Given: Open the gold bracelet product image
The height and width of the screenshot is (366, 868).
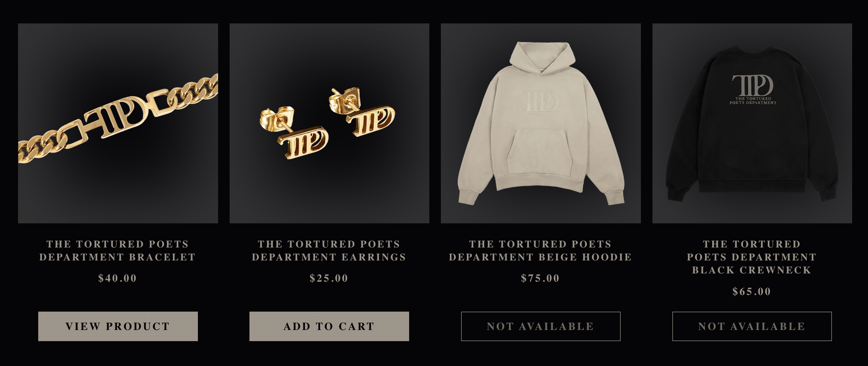Looking at the screenshot, I should pos(118,123).
